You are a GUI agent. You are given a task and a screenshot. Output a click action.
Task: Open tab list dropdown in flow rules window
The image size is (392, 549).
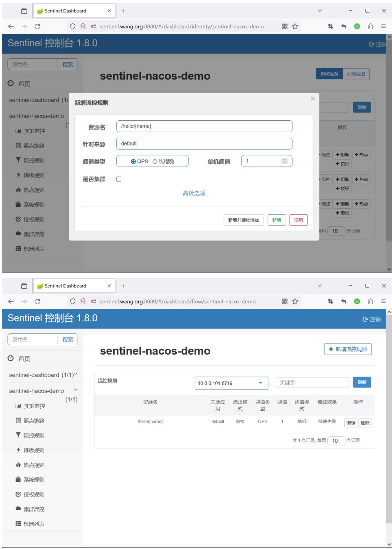click(x=320, y=286)
